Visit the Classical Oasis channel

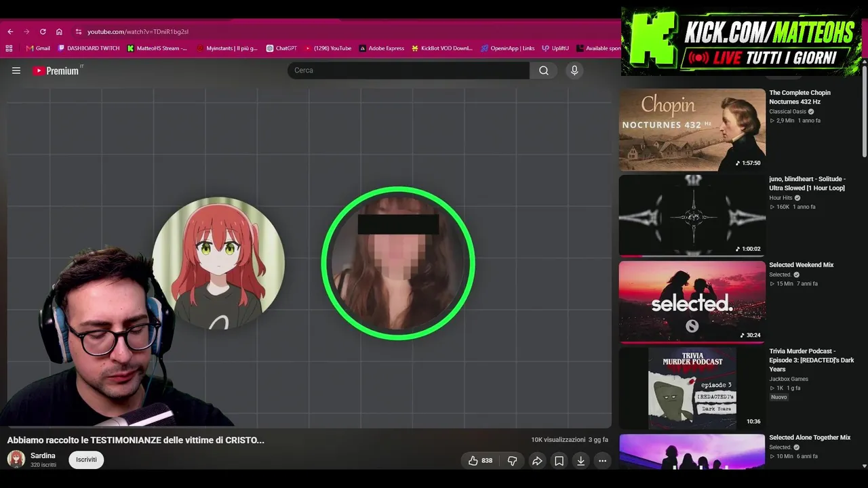tap(787, 112)
